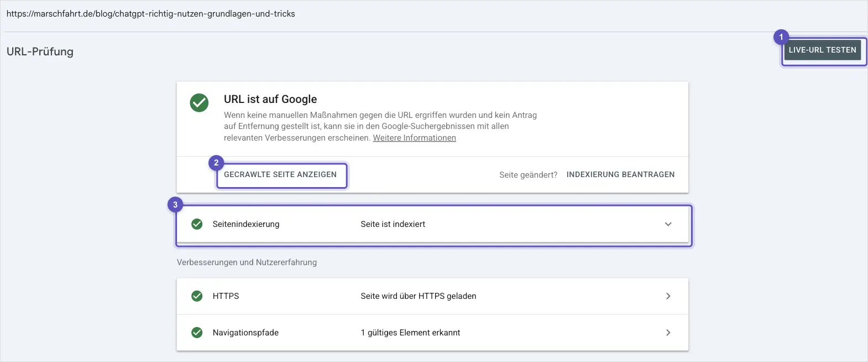The image size is (868, 362).
Task: Click the 'Seite geändert?' label
Action: click(x=528, y=175)
